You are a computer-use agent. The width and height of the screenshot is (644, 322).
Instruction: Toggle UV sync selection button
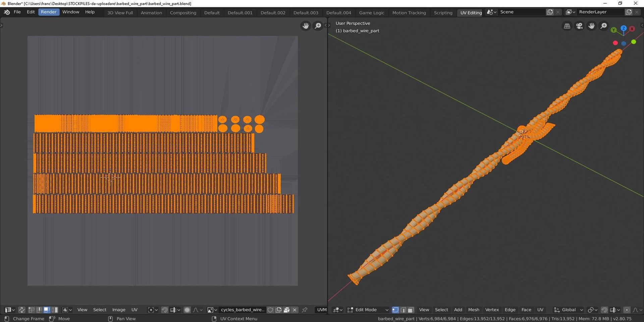pyautogui.click(x=21, y=310)
